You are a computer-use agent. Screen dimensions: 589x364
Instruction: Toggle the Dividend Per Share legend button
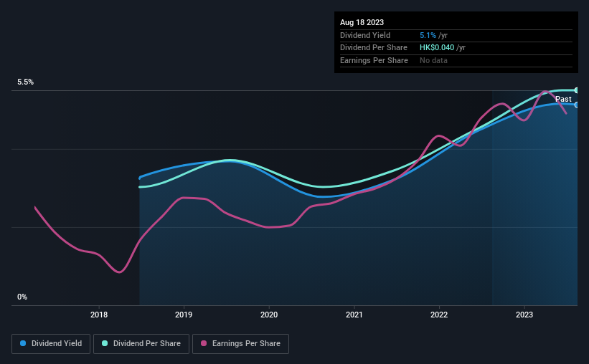pos(141,344)
